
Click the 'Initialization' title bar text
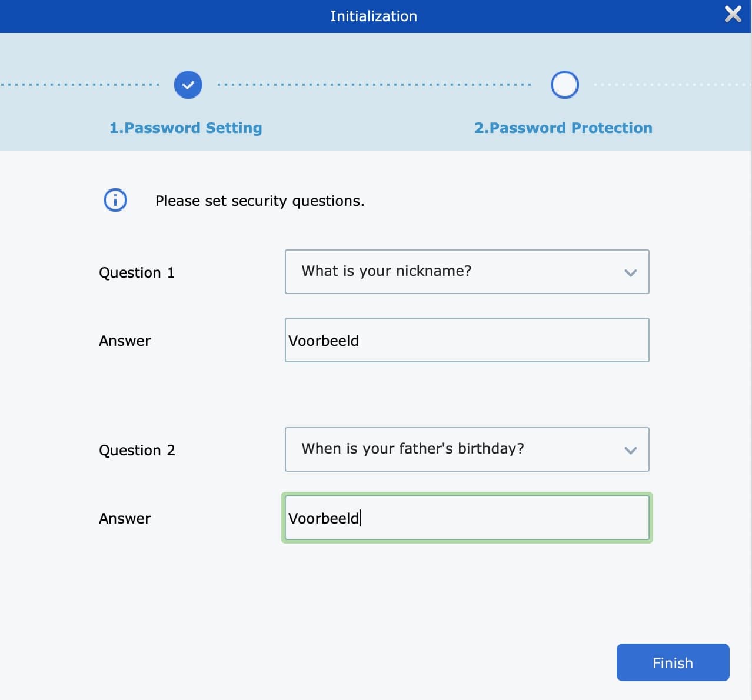point(374,16)
